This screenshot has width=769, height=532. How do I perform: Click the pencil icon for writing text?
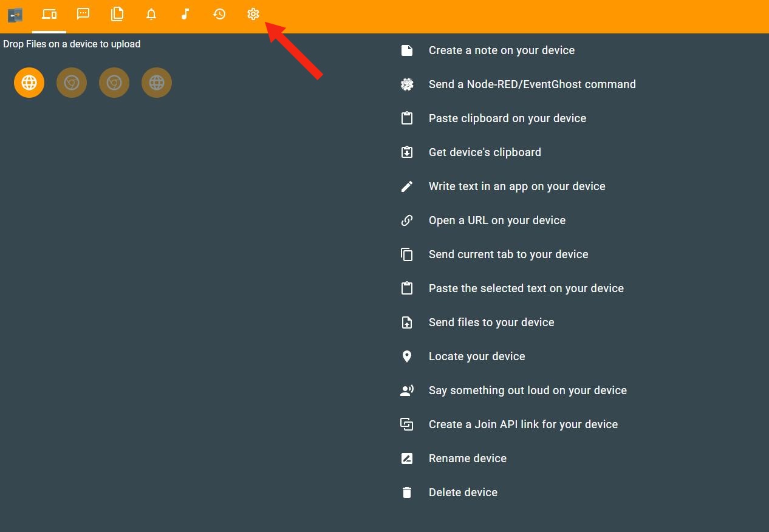point(407,186)
